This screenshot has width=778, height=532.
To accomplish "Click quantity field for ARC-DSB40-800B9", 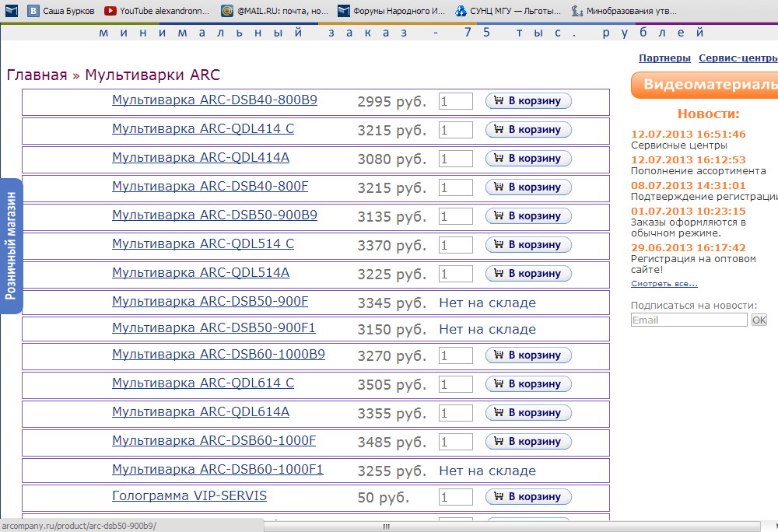I will 455,101.
